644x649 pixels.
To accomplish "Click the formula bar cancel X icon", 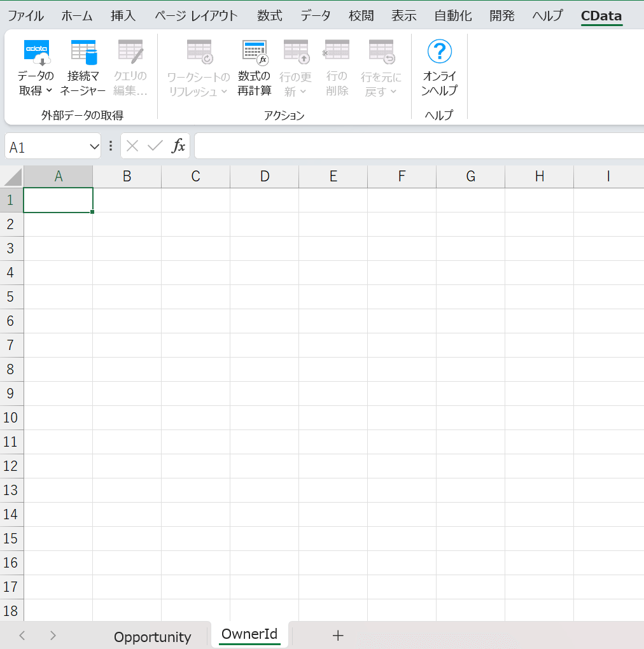I will click(x=132, y=146).
